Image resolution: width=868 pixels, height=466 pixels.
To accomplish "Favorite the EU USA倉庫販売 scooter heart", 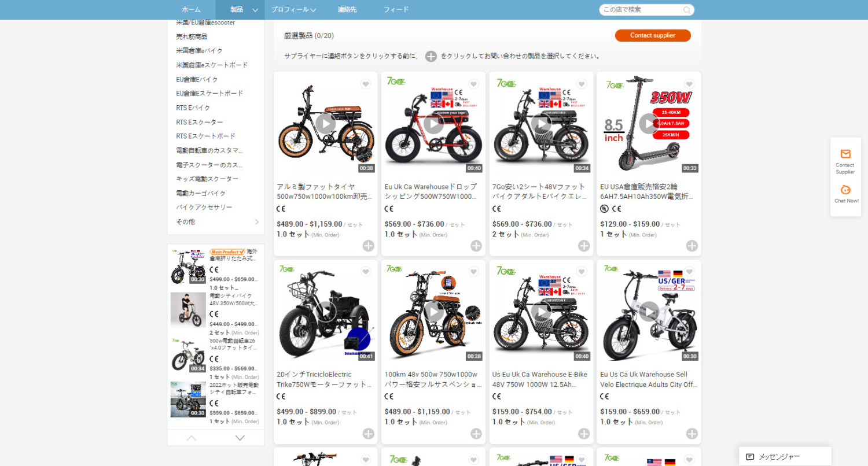I will 689,84.
